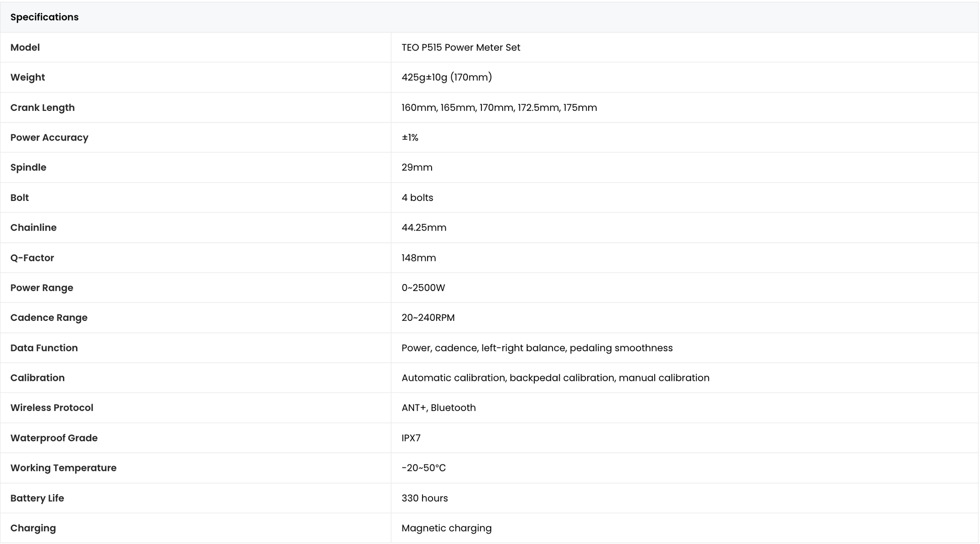Click the Calibration methods value text
The height and width of the screenshot is (544, 980).
coord(555,378)
